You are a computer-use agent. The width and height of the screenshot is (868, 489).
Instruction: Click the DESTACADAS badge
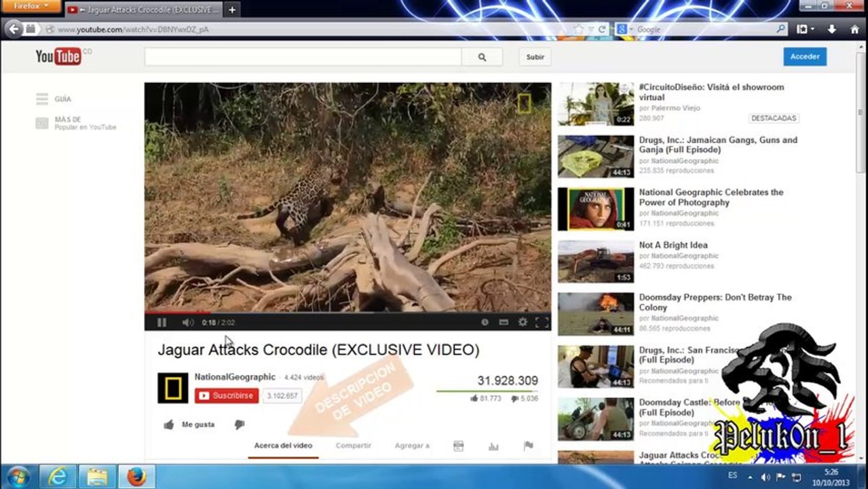tap(774, 118)
